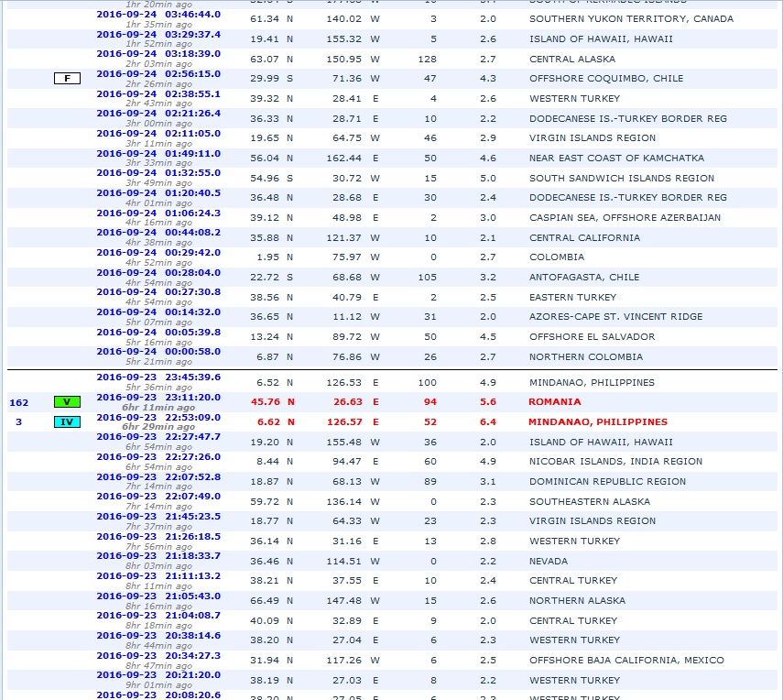Open the 2016-09-24 00:29:42.0 Colombia event
The image size is (783, 700).
[x=158, y=253]
